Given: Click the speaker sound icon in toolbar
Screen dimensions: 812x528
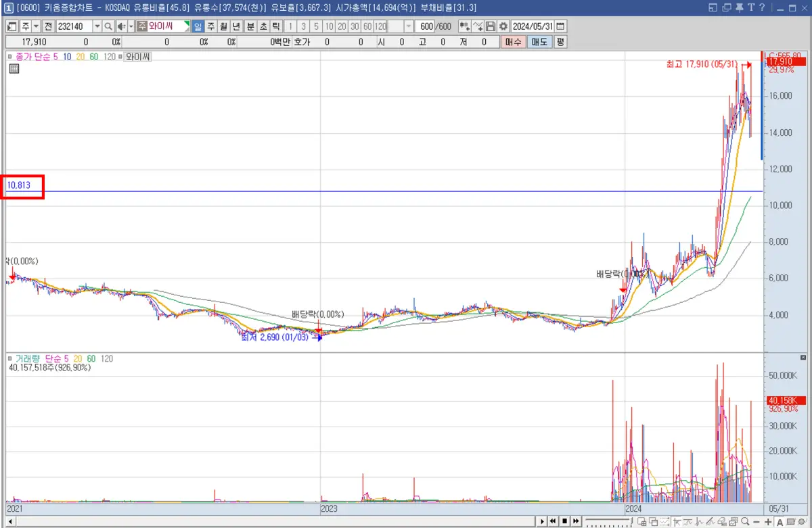Looking at the screenshot, I should [120, 26].
